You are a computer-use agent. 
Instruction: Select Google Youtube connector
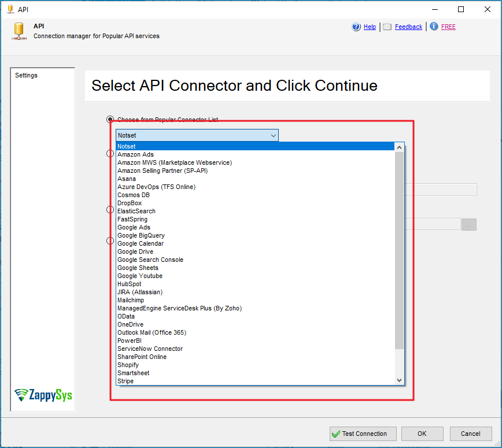(x=255, y=276)
